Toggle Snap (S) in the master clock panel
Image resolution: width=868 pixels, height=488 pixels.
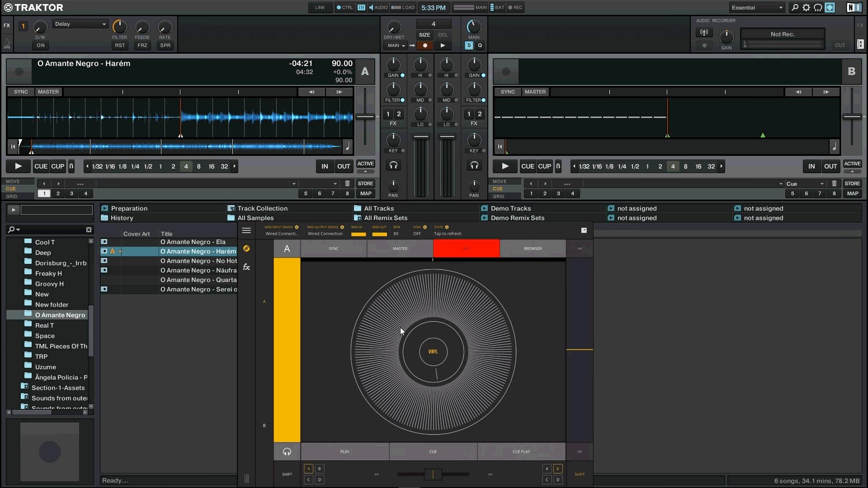coord(468,46)
